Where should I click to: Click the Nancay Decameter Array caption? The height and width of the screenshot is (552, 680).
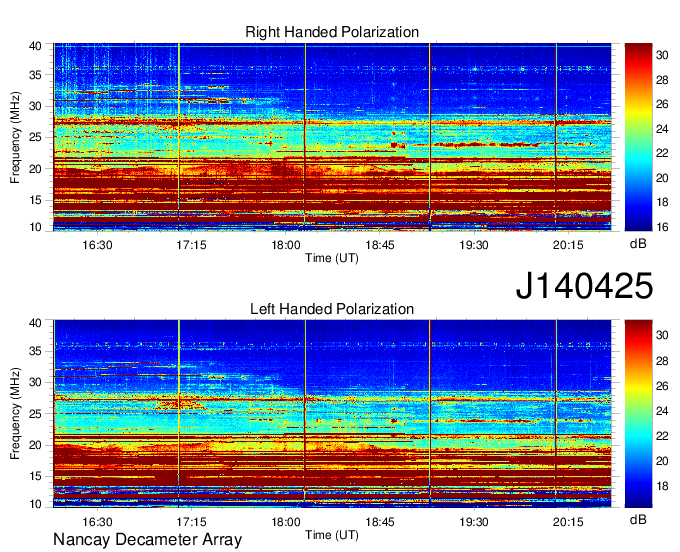[147, 539]
